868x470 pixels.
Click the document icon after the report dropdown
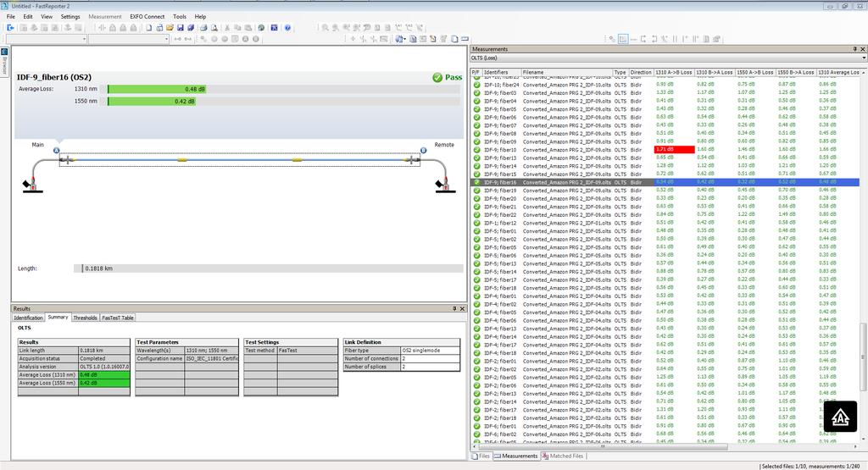tap(413, 39)
